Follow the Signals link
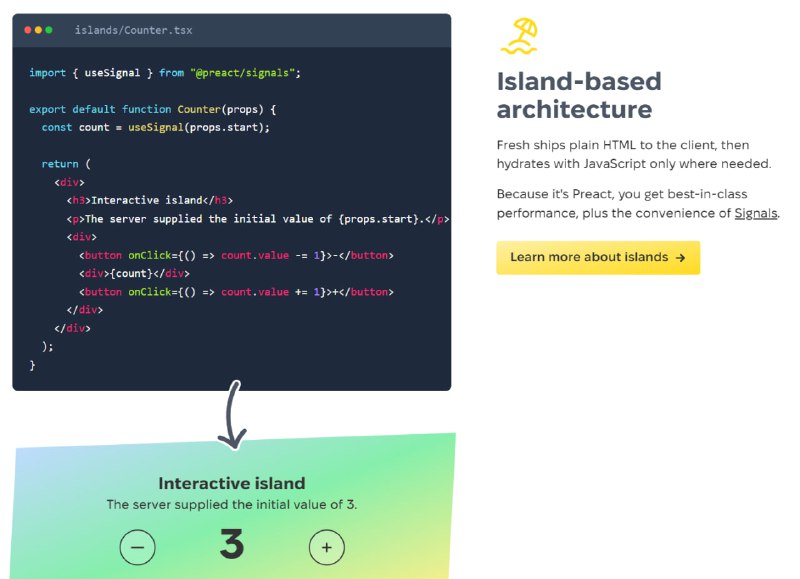This screenshot has height=579, width=800. coord(756,213)
